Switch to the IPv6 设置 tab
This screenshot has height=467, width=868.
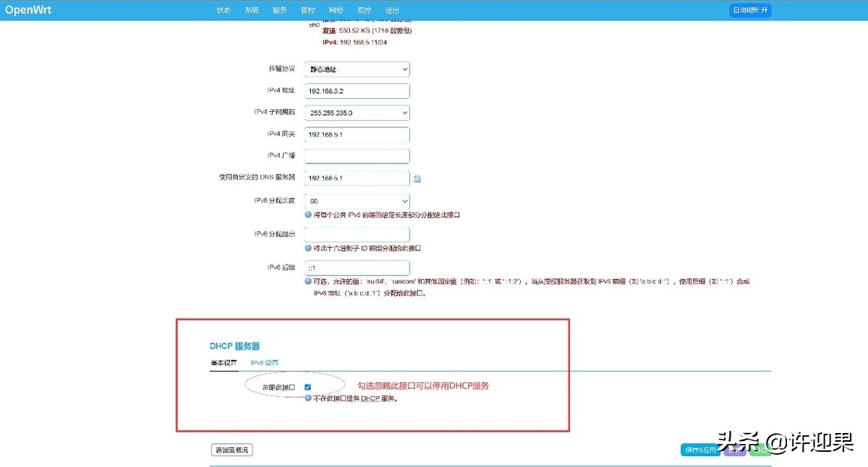(265, 362)
